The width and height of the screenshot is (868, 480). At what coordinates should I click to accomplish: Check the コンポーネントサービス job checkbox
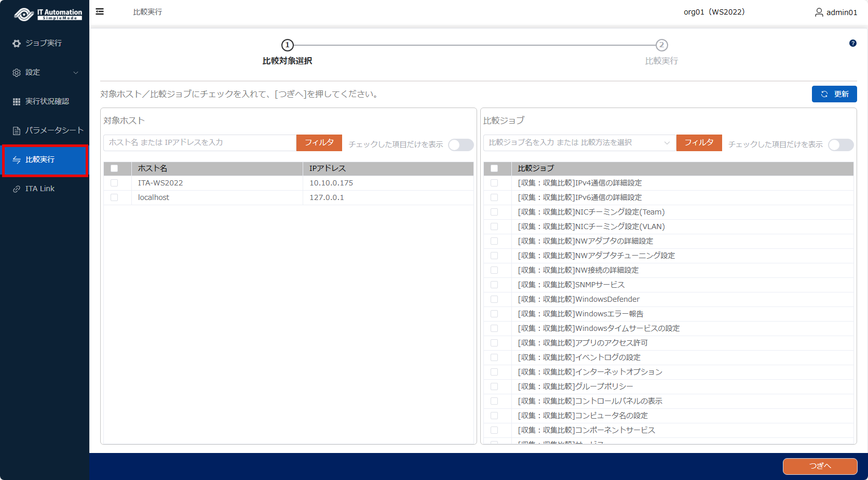click(494, 430)
